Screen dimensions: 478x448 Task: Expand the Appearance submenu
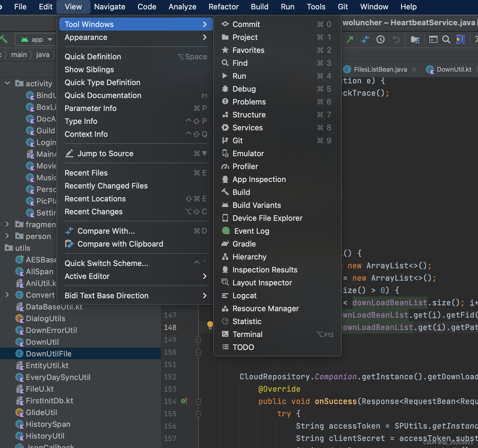[136, 37]
